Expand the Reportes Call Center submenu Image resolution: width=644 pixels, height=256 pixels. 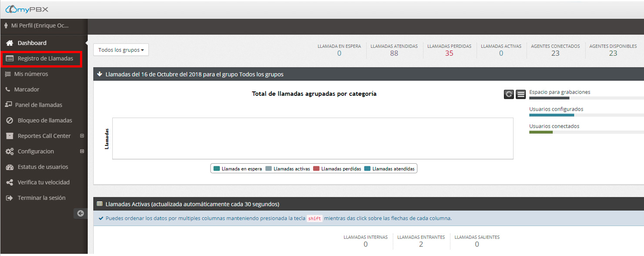[82, 136]
